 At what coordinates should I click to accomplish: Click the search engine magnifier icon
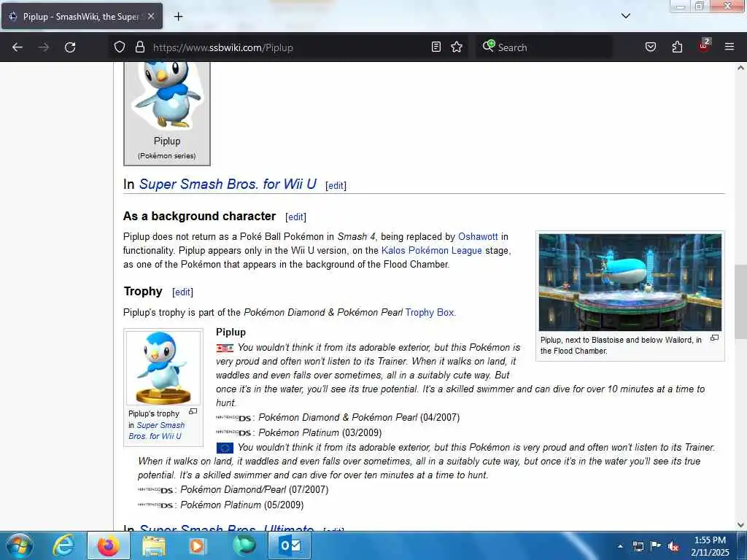488,46
